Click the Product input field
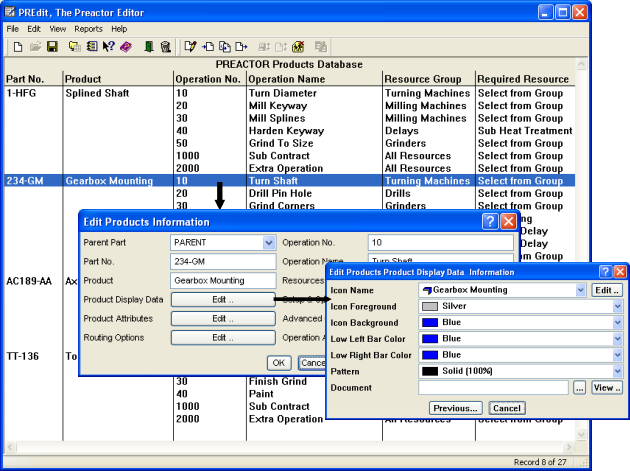 [223, 281]
